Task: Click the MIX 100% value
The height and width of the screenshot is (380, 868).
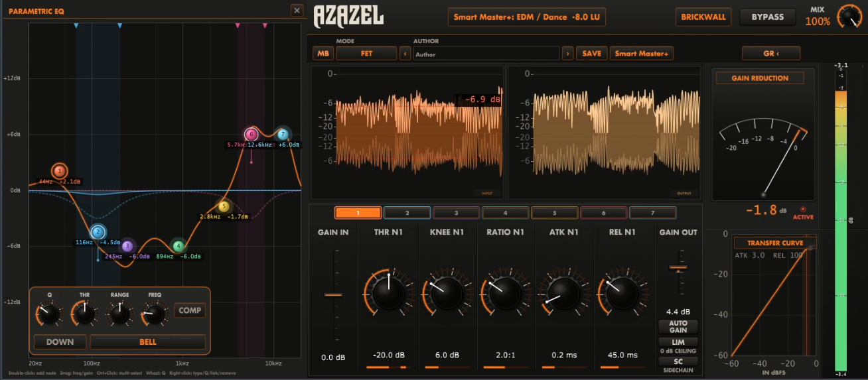Action: [818, 21]
